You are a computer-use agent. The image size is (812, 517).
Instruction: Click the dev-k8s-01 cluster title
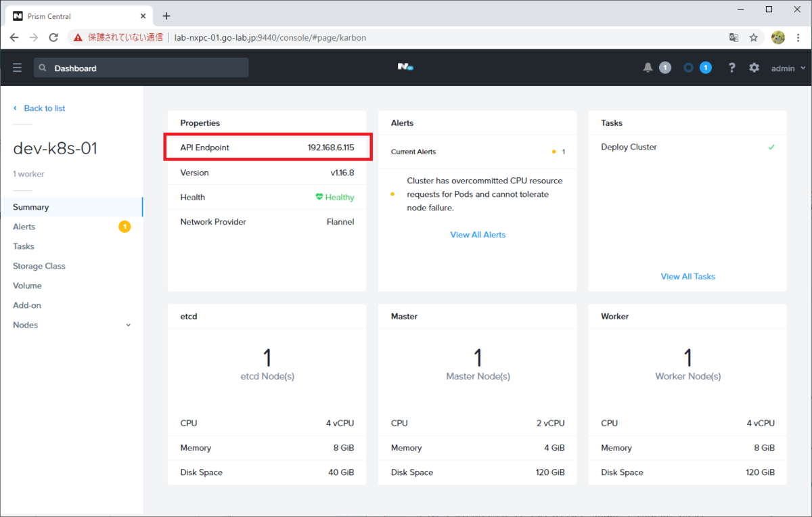(55, 148)
